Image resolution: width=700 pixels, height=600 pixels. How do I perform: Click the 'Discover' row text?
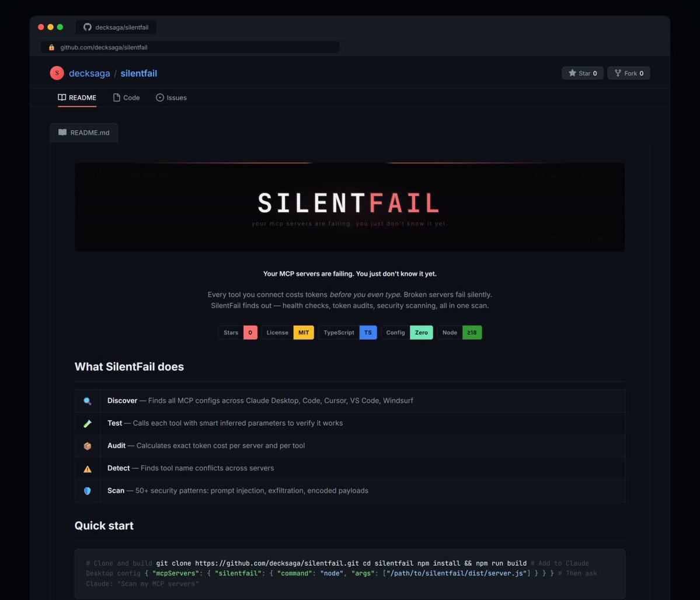pos(260,401)
